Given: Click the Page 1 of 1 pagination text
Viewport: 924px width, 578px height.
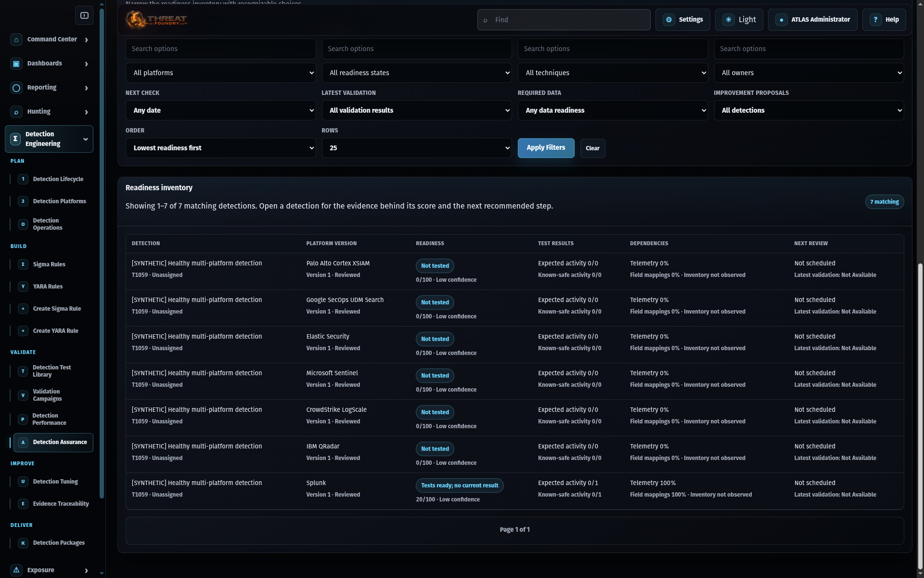Looking at the screenshot, I should pos(514,530).
